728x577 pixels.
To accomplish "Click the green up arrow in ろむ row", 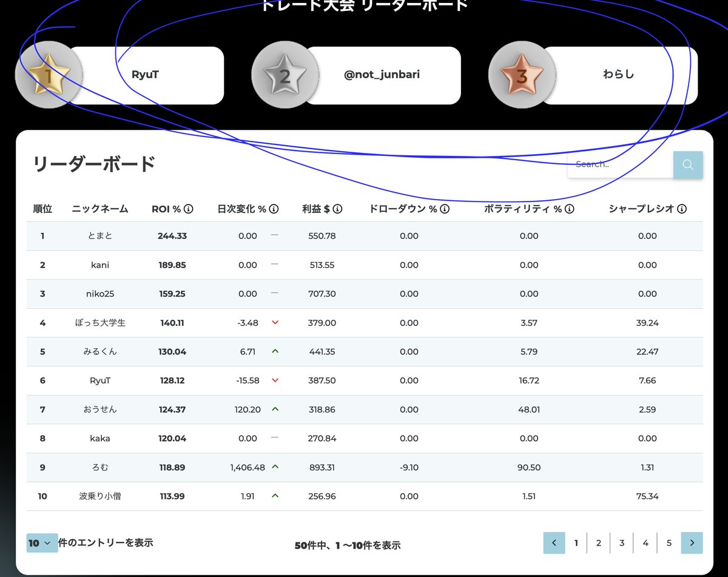I will 275,467.
